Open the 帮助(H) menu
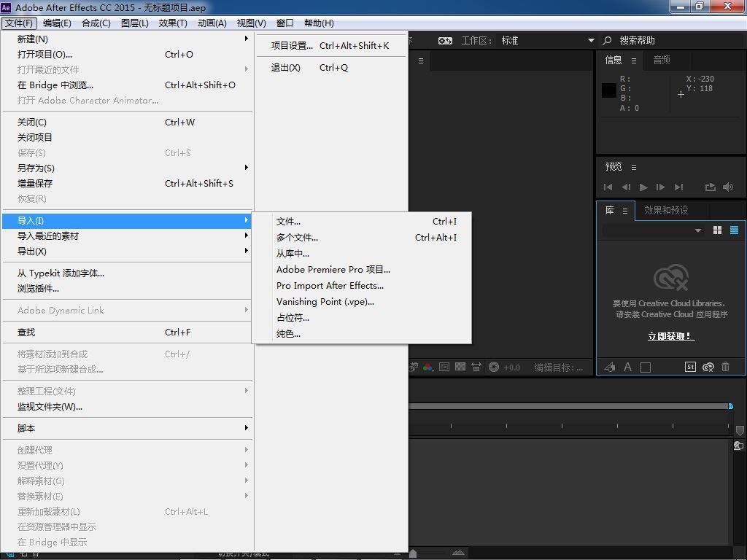Image resolution: width=747 pixels, height=560 pixels. click(x=319, y=23)
